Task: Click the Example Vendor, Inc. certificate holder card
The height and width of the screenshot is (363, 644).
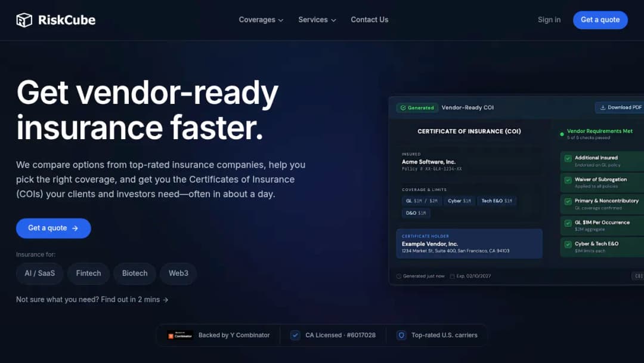Action: click(469, 244)
